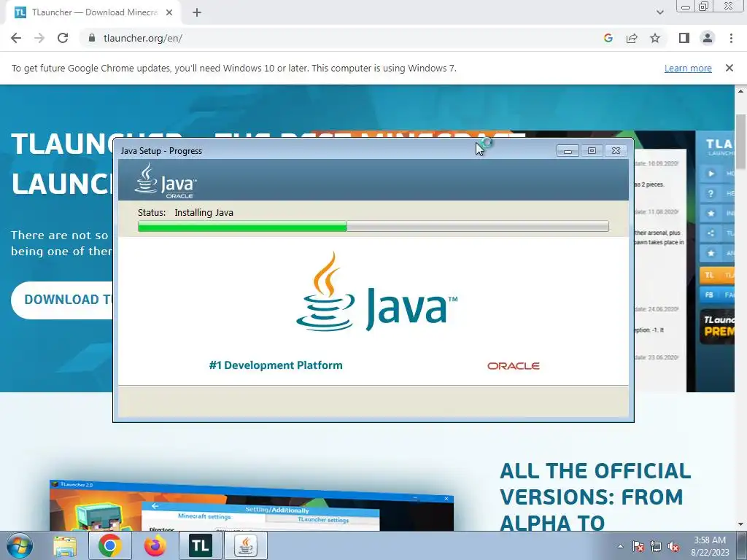Open the network tray icon
This screenshot has height=560, width=747.
(656, 547)
